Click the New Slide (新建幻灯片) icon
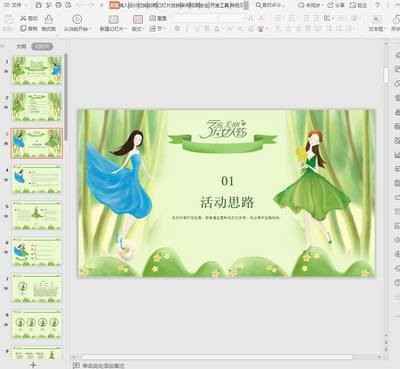The image size is (400, 369). pos(113,20)
